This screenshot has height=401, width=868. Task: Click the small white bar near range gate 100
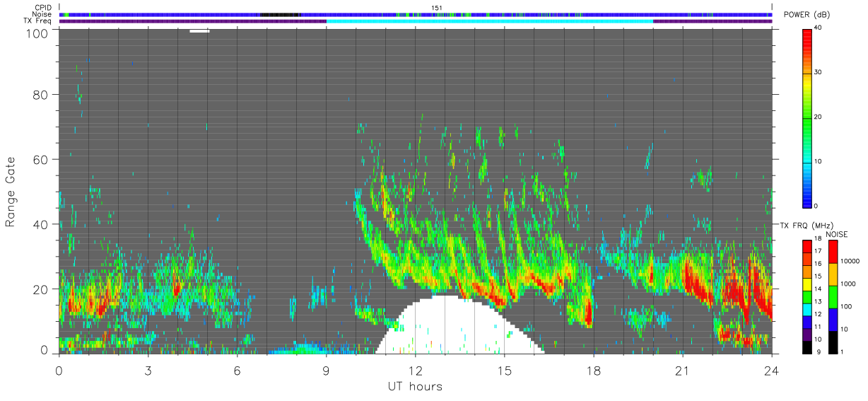coord(199,30)
